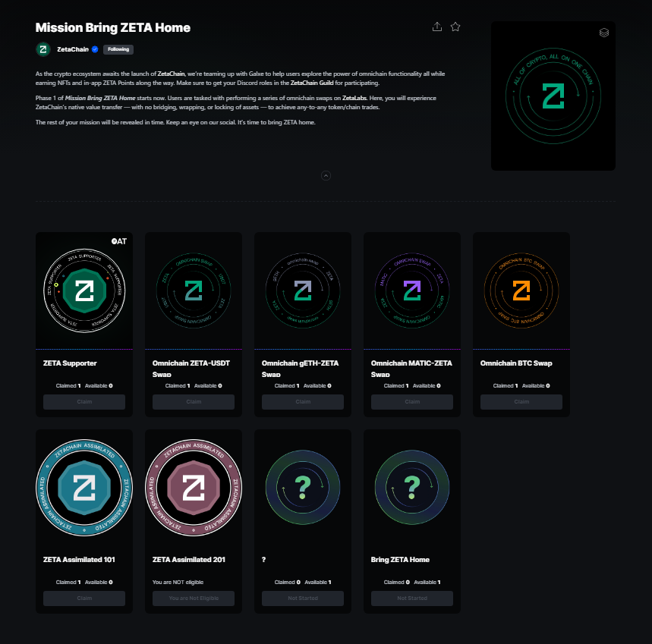Click the share/upload icon beside the title
The image size is (652, 644).
coord(437,27)
